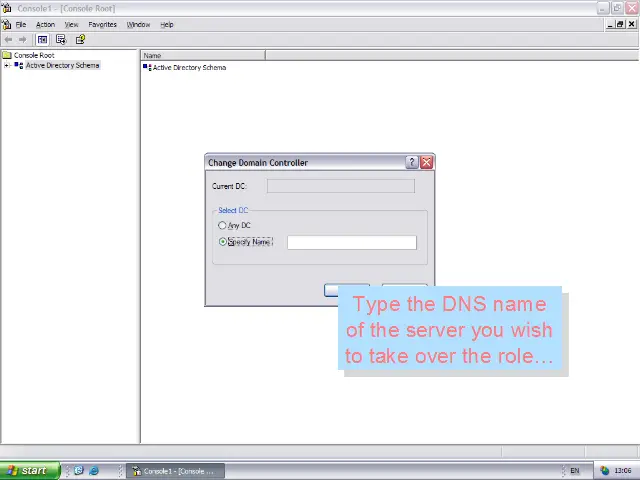
Task: Open Internet Explorer from the quick launch
Action: (94, 470)
